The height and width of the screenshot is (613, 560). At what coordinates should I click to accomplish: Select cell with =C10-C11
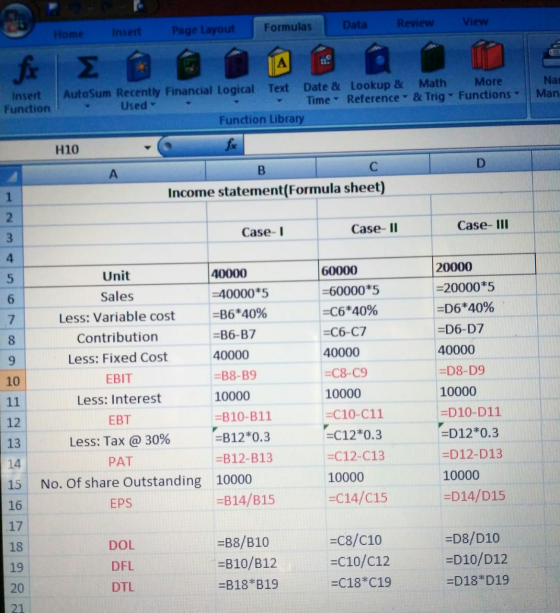click(381, 414)
